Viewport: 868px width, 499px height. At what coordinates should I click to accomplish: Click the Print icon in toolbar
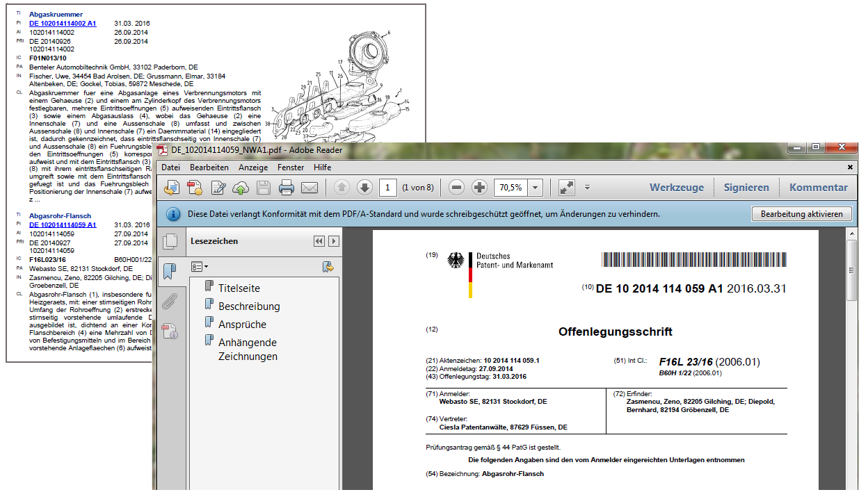click(x=287, y=188)
